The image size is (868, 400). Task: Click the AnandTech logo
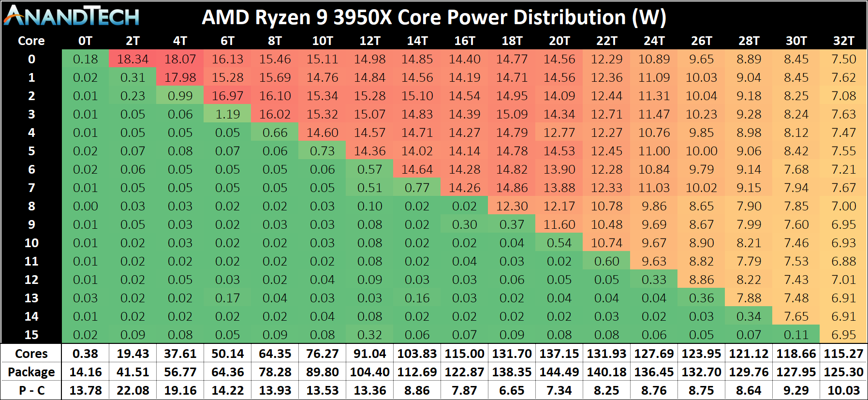click(72, 16)
